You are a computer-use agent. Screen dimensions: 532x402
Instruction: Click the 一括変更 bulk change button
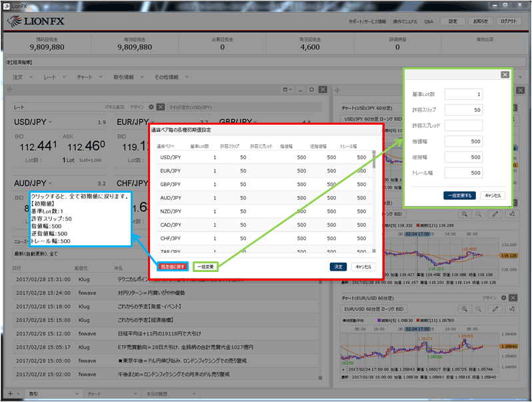205,267
